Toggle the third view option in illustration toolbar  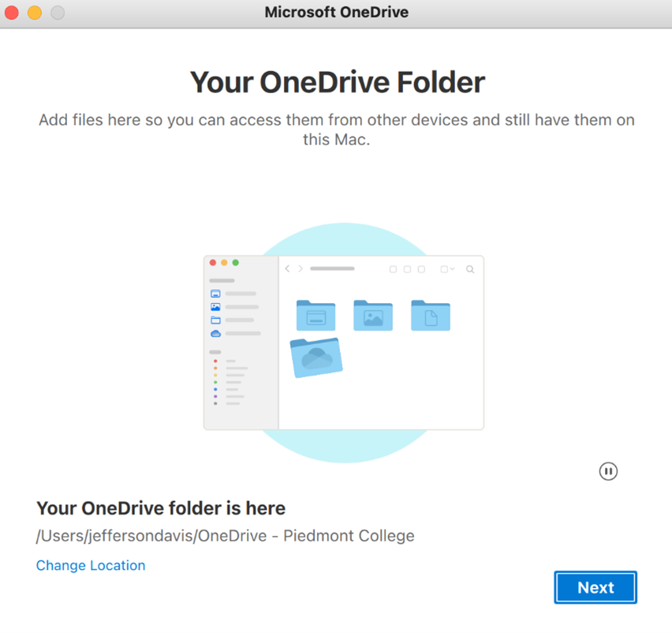pos(420,269)
